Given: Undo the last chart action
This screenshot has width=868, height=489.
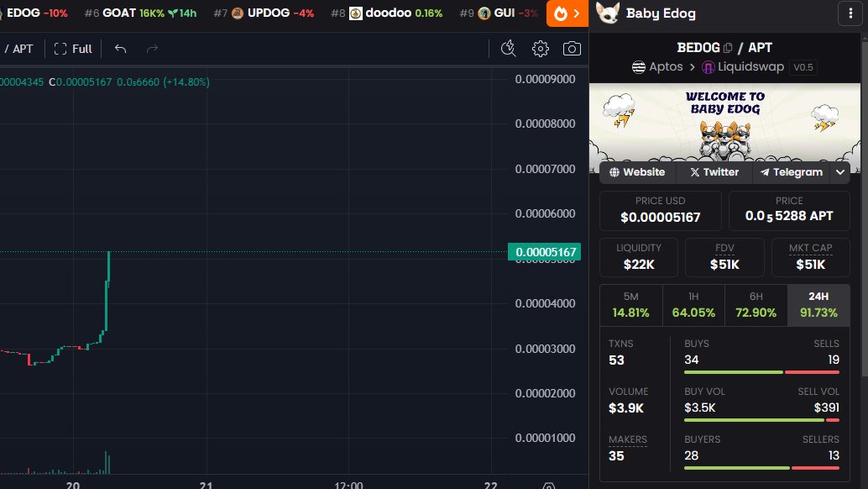Looking at the screenshot, I should (120, 49).
